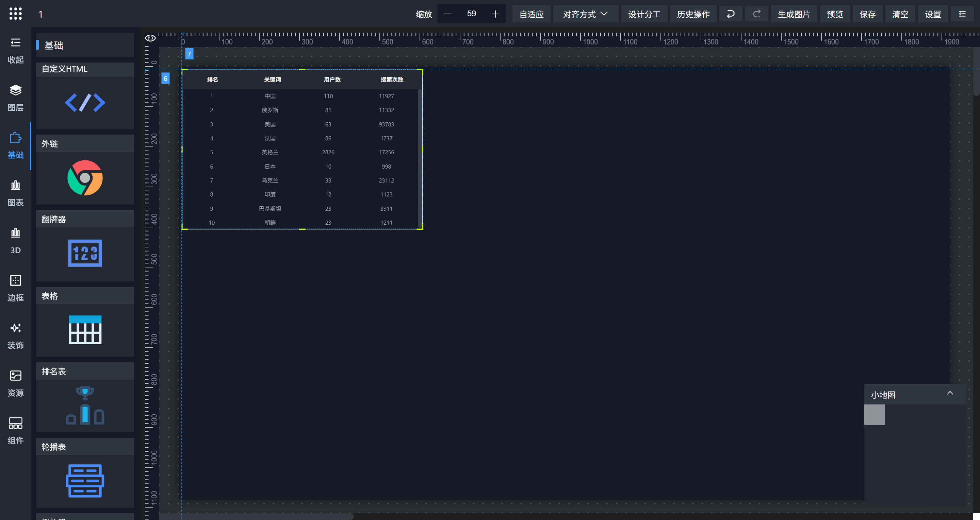Viewport: 980px width, 520px height.
Task: Toggle the top-right panel menu icon
Action: pos(962,14)
